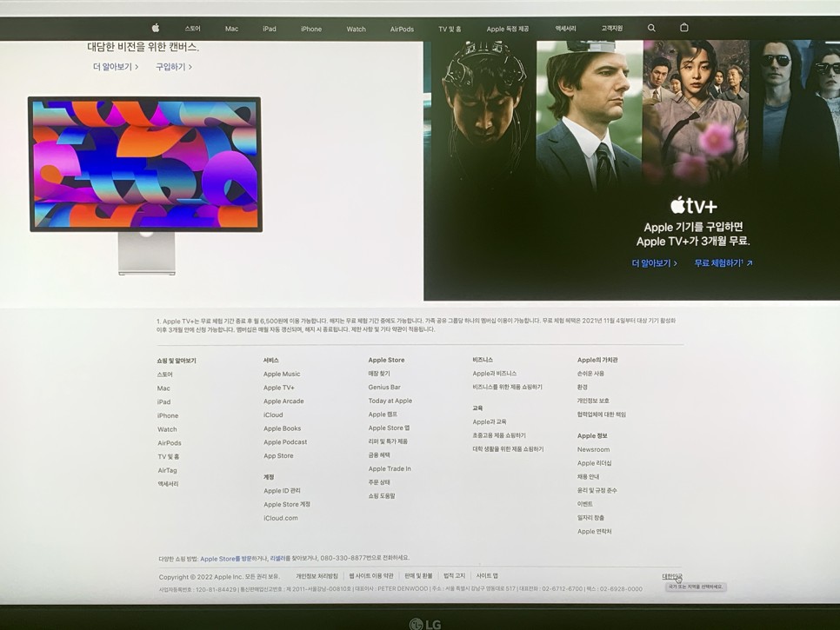Click 무료 체험하기 in the Apple TV+ banner
The height and width of the screenshot is (630, 840).
(x=723, y=262)
